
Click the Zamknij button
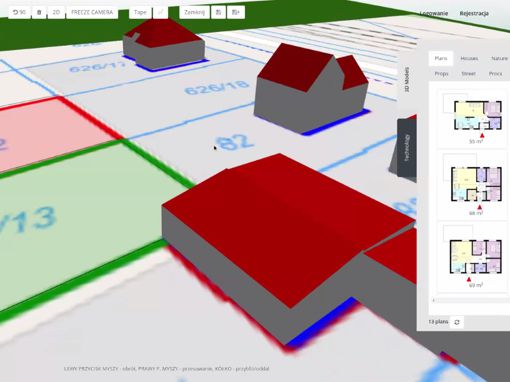tap(194, 12)
